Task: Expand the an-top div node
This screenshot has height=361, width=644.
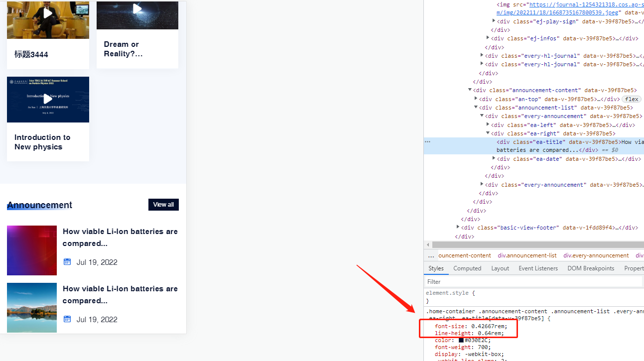Action: 476,99
